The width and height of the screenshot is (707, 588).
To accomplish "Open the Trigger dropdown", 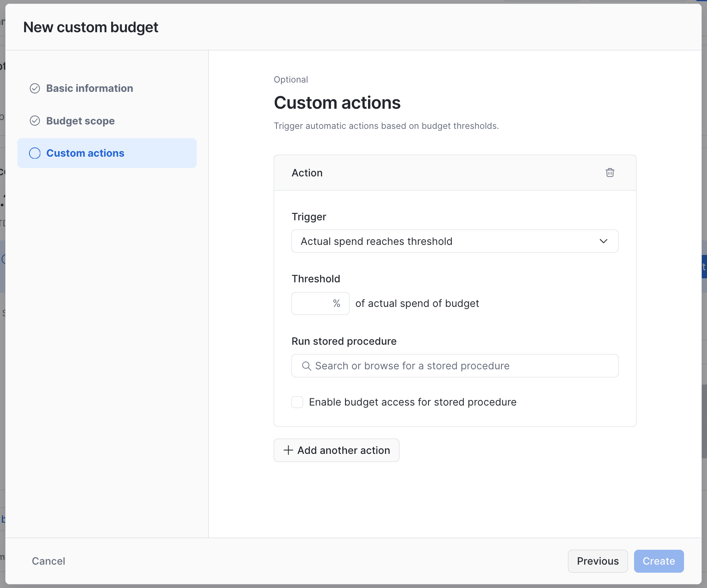I will coord(455,241).
